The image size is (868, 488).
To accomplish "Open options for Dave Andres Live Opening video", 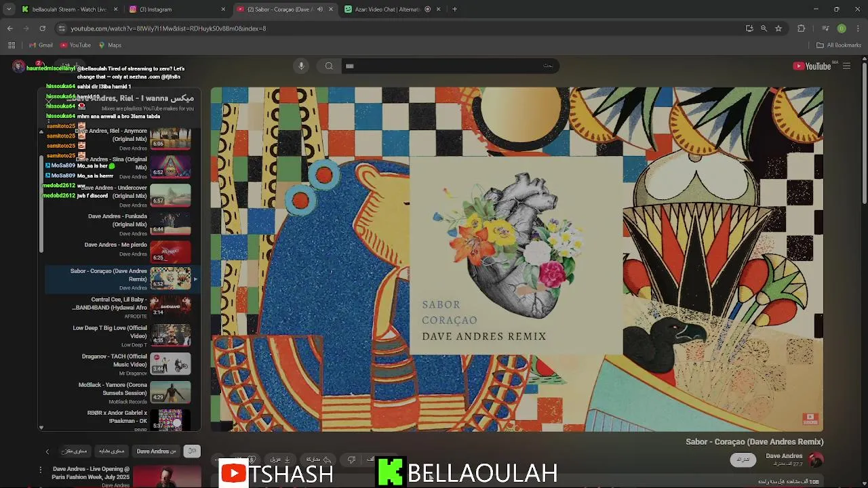I will [x=41, y=469].
